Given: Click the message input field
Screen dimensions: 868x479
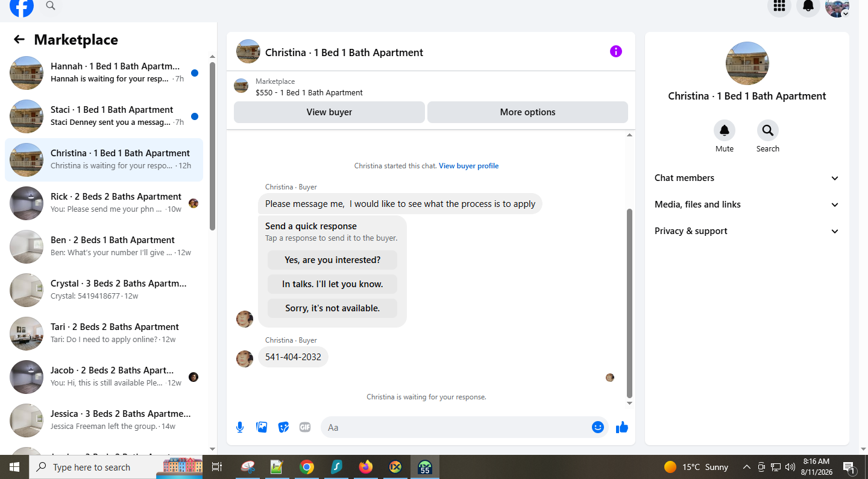Looking at the screenshot, I should tap(455, 427).
